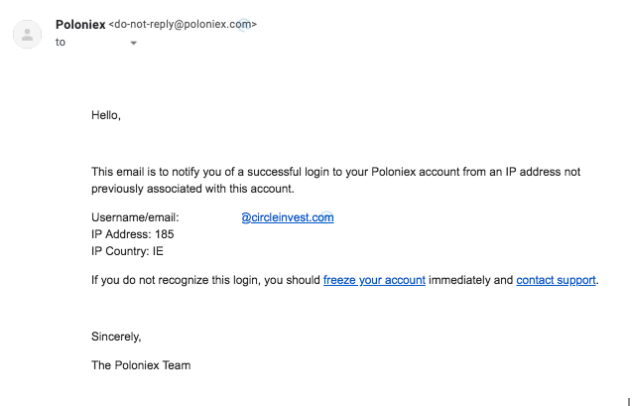Show recipient details via the arrow beside "to"
Image resolution: width=634 pixels, height=406 pixels.
[133, 43]
